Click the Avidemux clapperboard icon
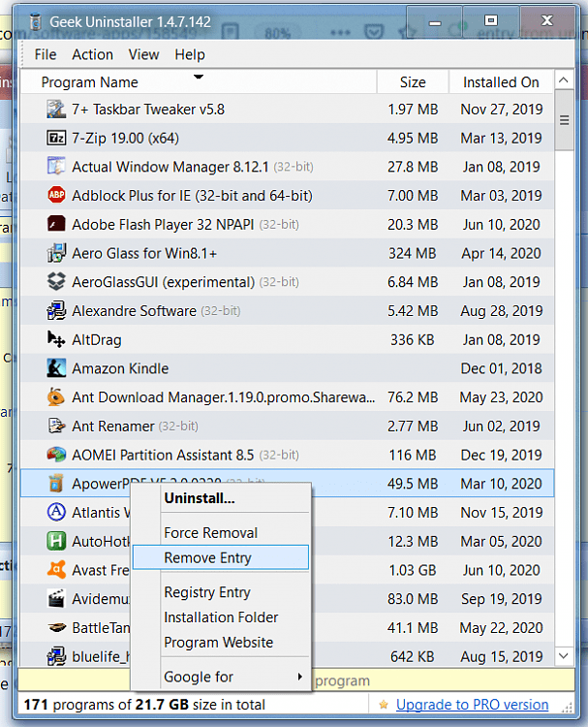Screen dimensions: 588x727 coord(56,599)
